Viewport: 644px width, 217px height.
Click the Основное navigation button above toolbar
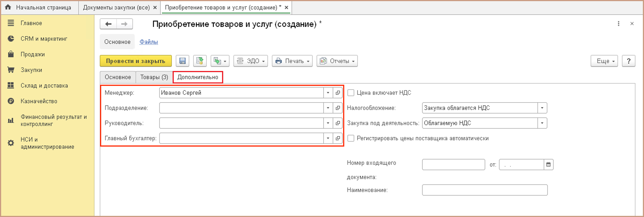point(117,42)
